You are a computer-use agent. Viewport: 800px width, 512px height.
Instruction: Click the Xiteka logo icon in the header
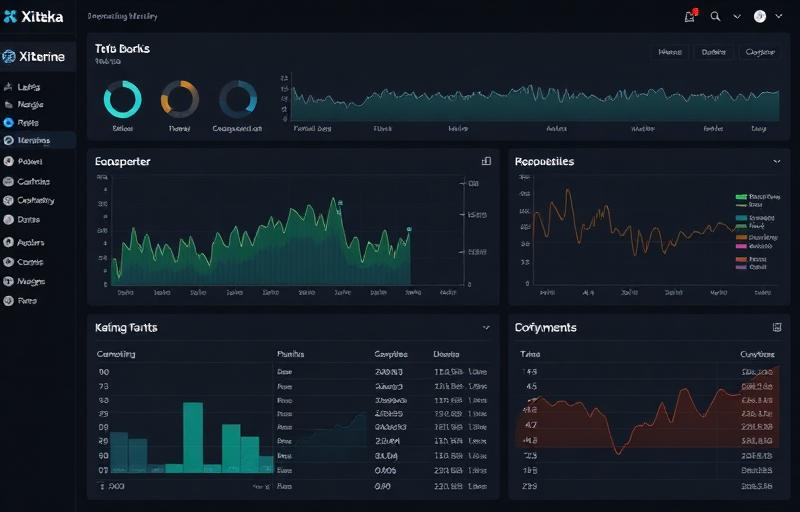10,17
